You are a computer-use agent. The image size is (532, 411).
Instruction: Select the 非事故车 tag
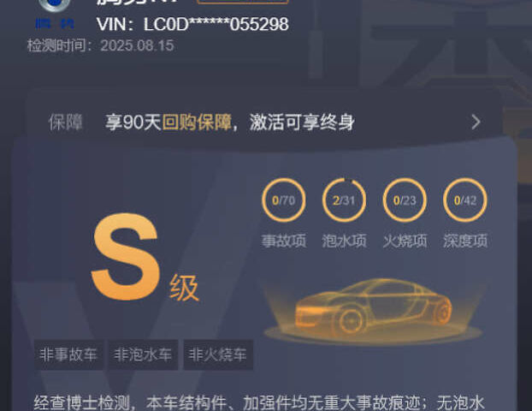(68, 354)
